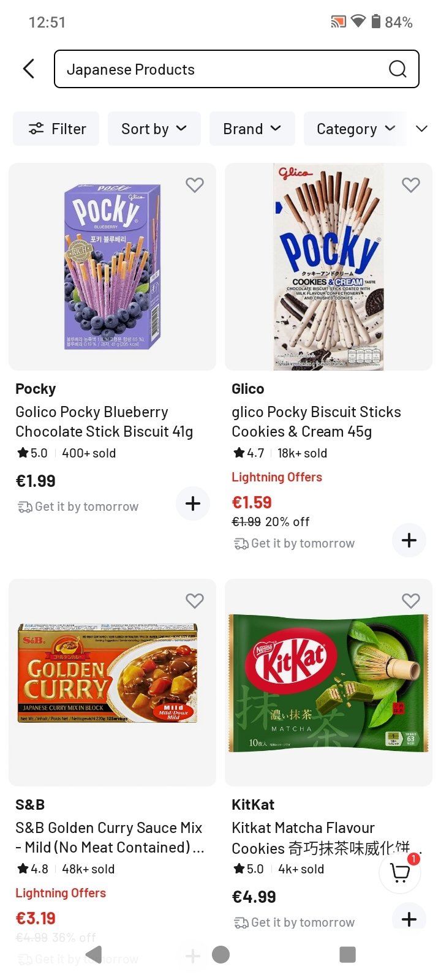Open Golico Pocky Blueberry product title
Viewport: 441px width, 980px height.
(104, 421)
